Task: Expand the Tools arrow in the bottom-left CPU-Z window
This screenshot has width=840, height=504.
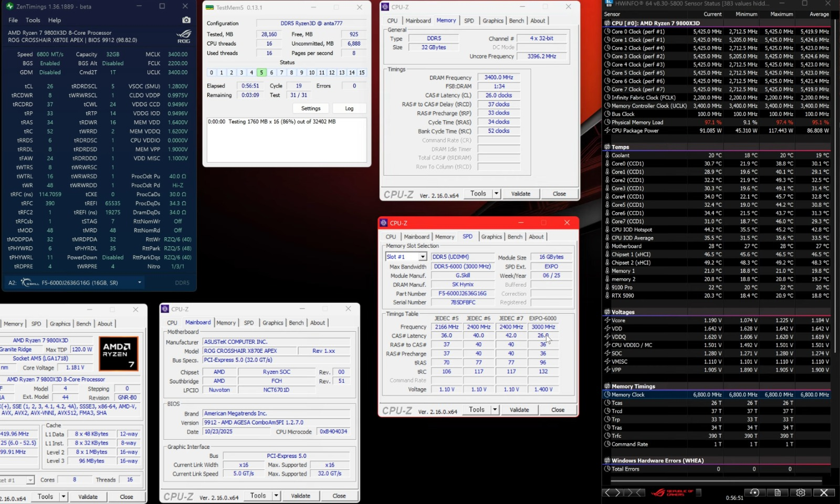Action: point(63,497)
